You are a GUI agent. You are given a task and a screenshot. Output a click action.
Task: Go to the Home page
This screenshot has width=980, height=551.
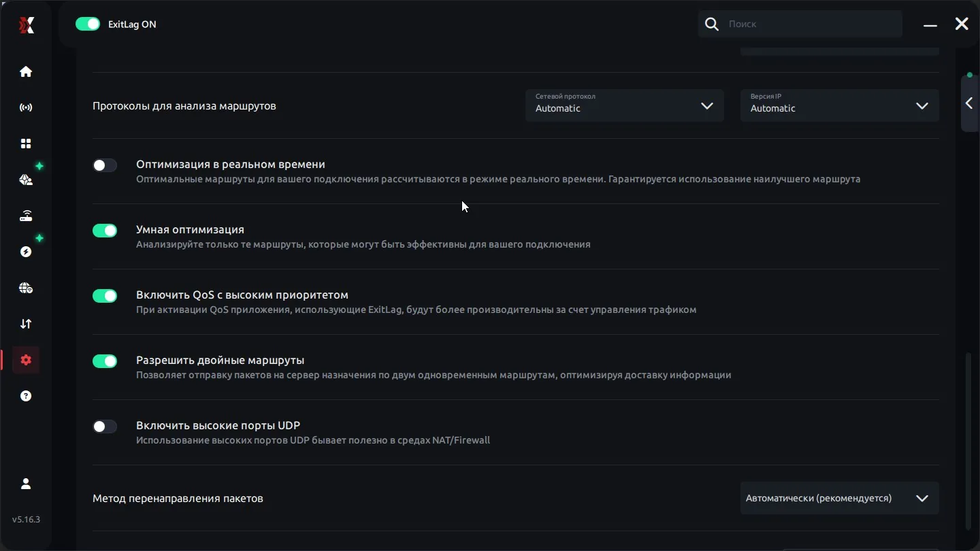point(26,71)
